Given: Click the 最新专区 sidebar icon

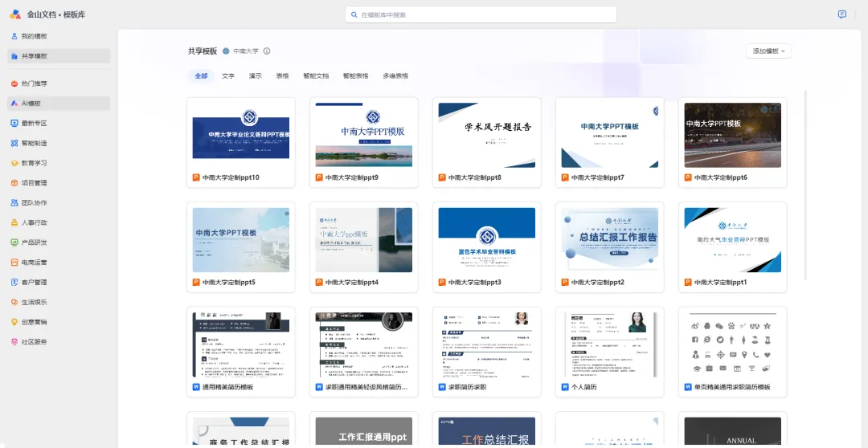Looking at the screenshot, I should click(14, 124).
